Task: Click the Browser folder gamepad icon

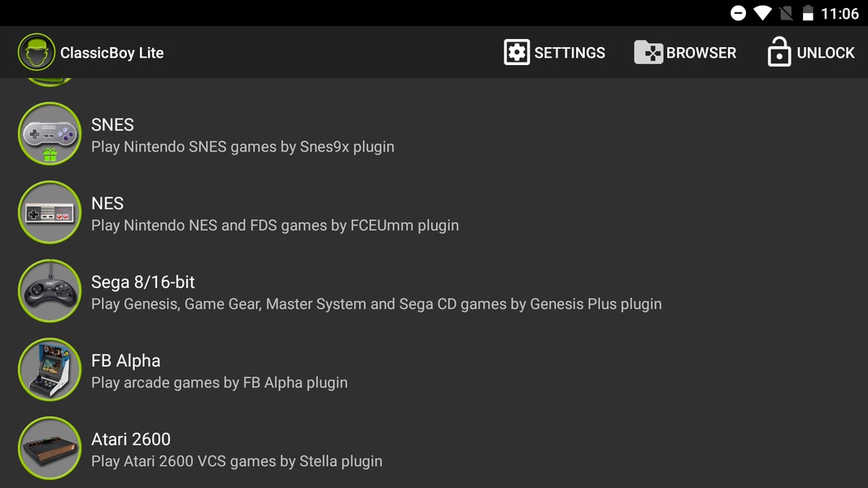Action: 648,53
